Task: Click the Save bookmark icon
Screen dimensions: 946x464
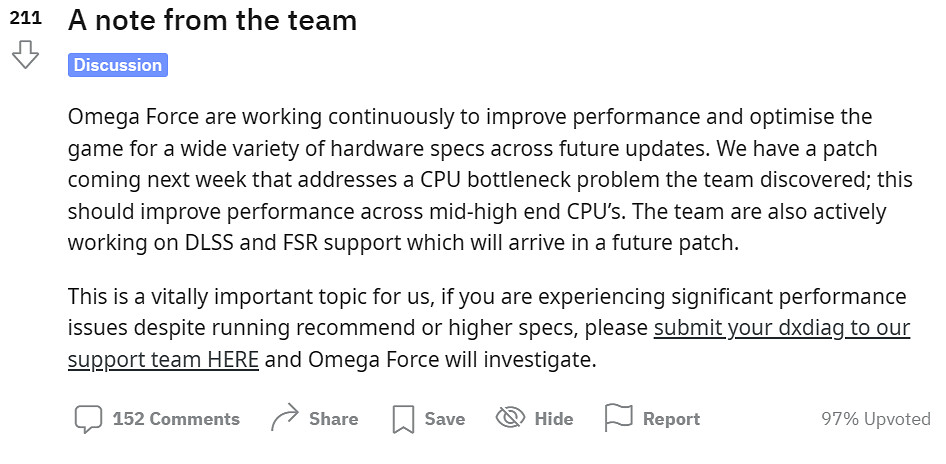Action: [x=403, y=419]
